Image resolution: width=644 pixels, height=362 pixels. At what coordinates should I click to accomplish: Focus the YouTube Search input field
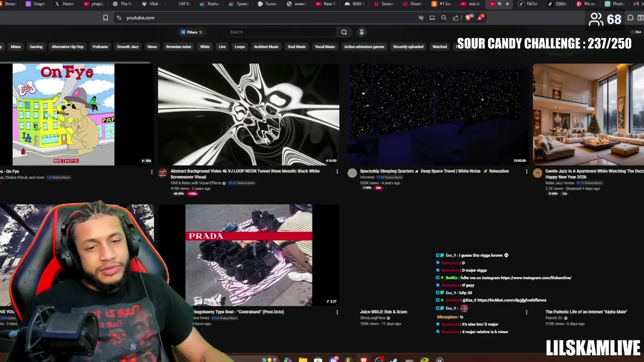(x=281, y=32)
